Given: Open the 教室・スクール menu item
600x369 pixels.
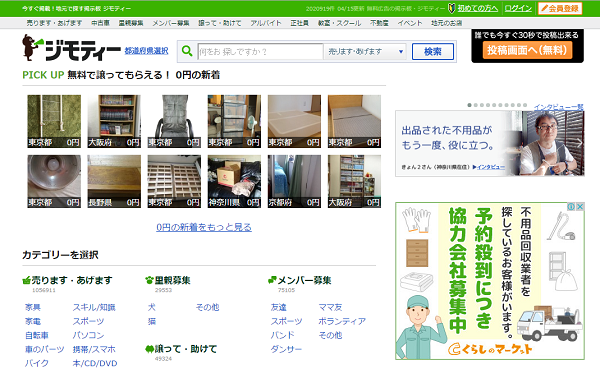Looking at the screenshot, I should point(339,23).
